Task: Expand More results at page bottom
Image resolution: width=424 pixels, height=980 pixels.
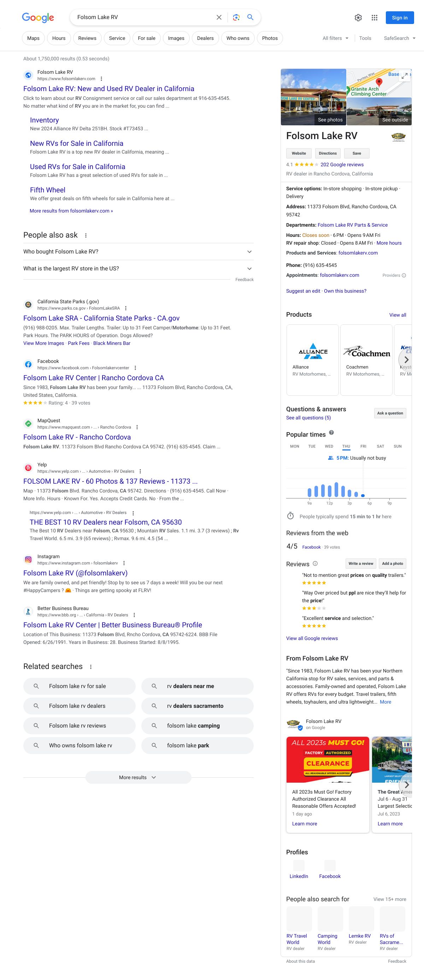Action: (x=138, y=777)
